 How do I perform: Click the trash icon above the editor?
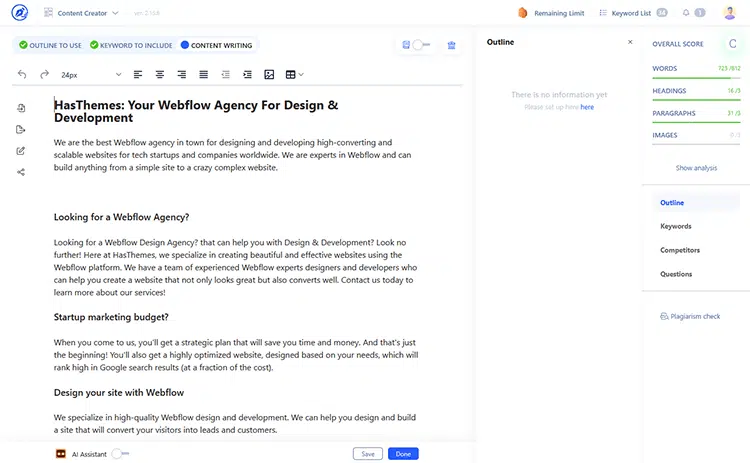pyautogui.click(x=451, y=45)
